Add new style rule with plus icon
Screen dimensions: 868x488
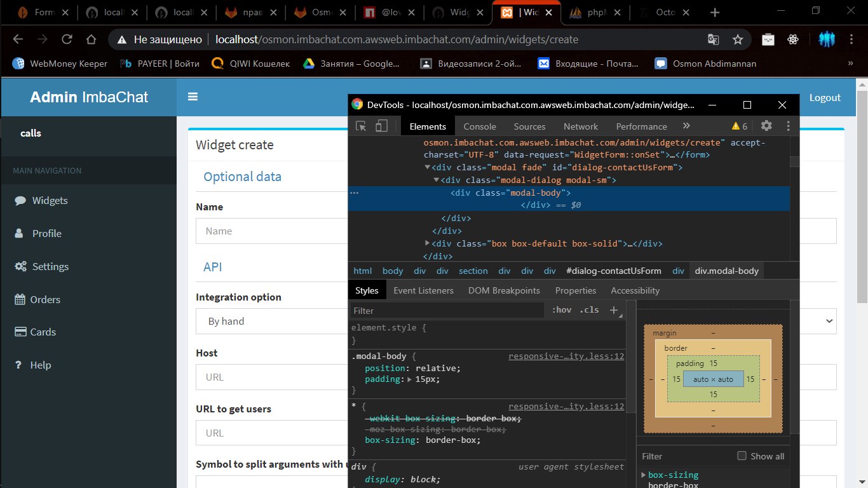[614, 310]
